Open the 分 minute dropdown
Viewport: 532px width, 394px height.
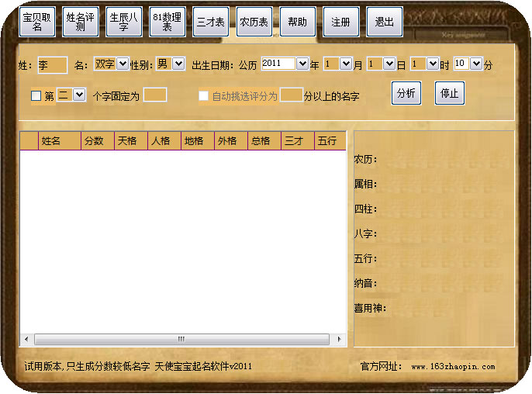(x=476, y=64)
